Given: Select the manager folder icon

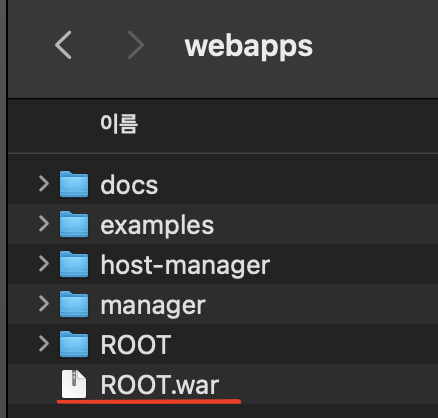Looking at the screenshot, I should [x=74, y=304].
